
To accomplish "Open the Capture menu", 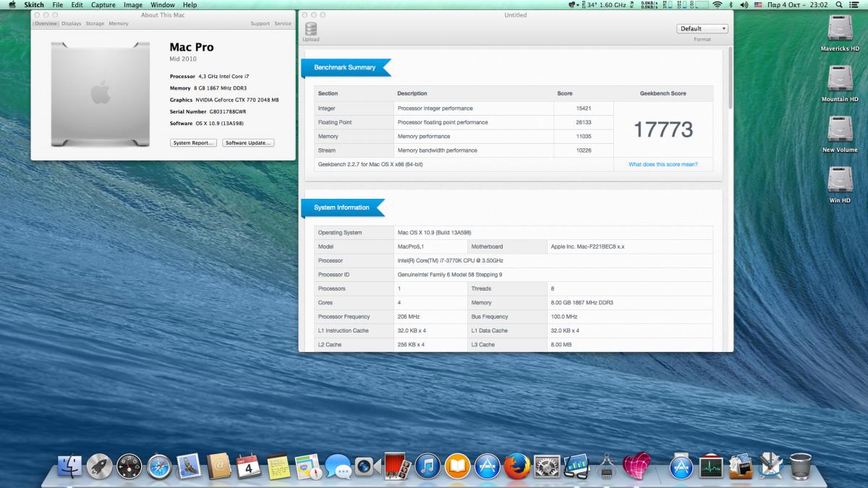I will pos(103,5).
